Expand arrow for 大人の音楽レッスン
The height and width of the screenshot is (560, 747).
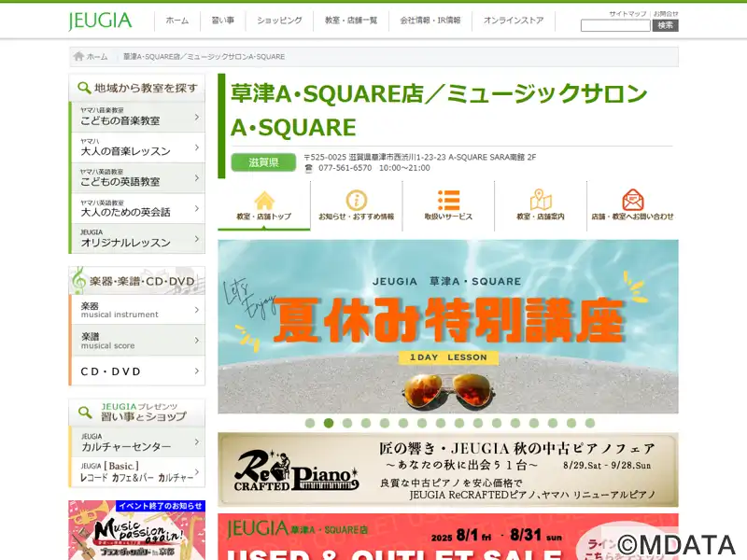[x=197, y=147]
